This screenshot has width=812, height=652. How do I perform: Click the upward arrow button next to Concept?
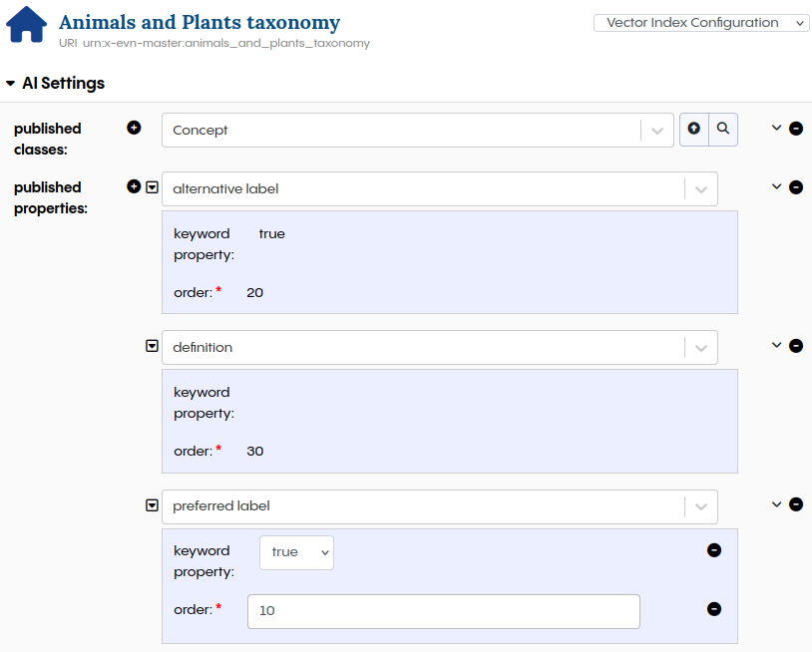click(x=694, y=130)
